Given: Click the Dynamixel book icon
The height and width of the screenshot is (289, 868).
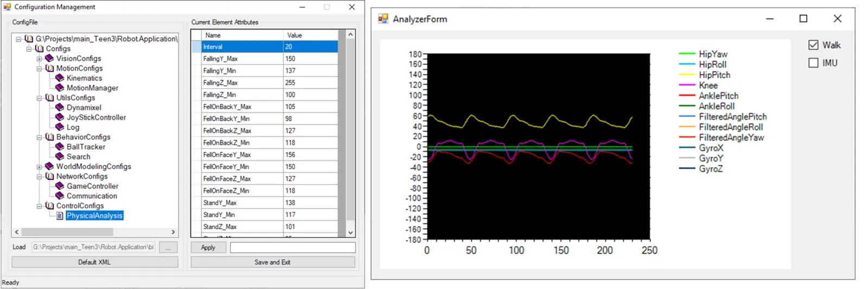Looking at the screenshot, I should 60,107.
